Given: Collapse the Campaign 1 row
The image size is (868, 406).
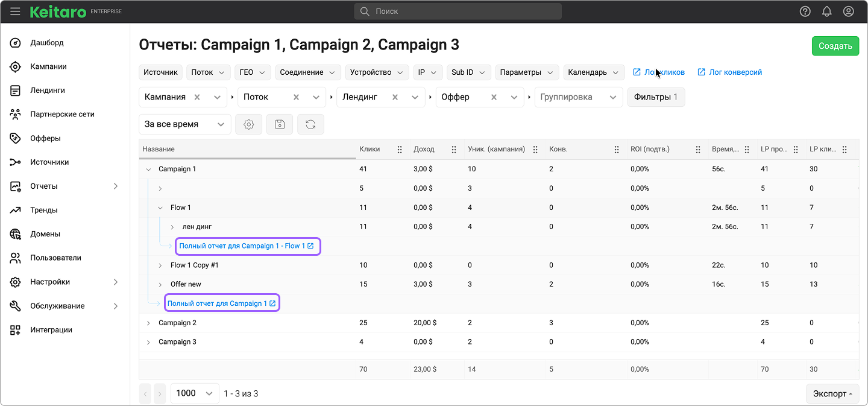Looking at the screenshot, I should tap(148, 170).
